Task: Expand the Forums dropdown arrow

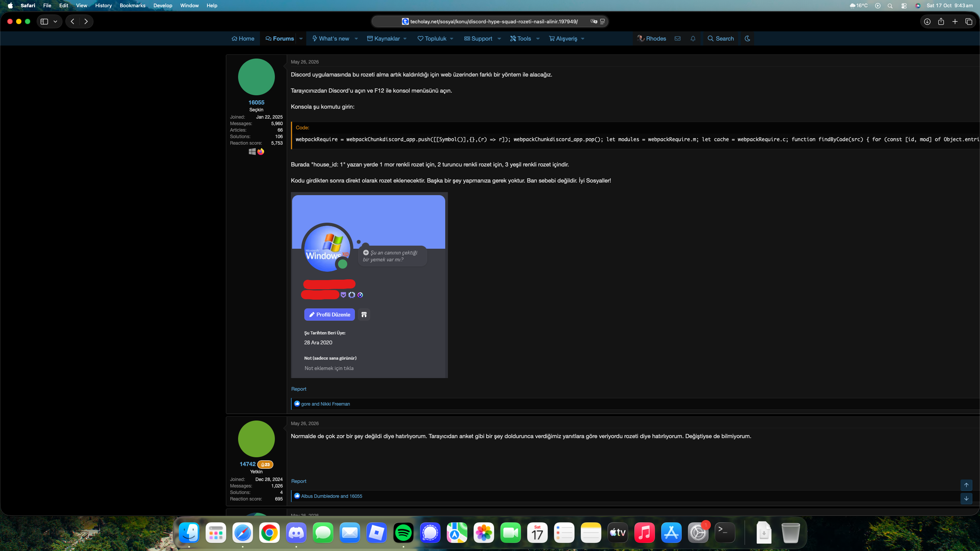Action: (x=301, y=38)
